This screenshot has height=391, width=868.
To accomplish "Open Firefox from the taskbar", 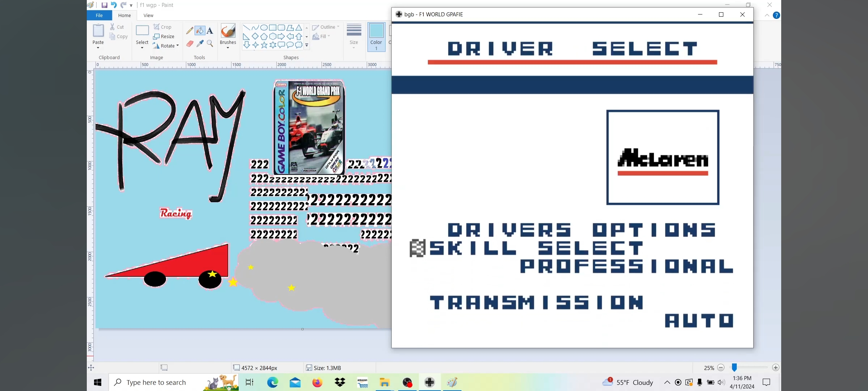I will [x=317, y=382].
